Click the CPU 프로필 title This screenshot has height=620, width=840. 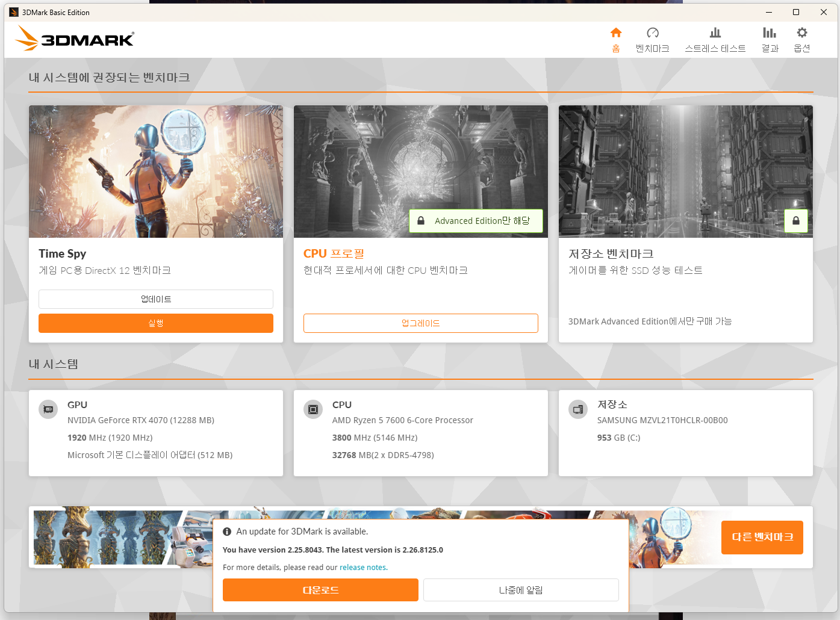point(334,254)
